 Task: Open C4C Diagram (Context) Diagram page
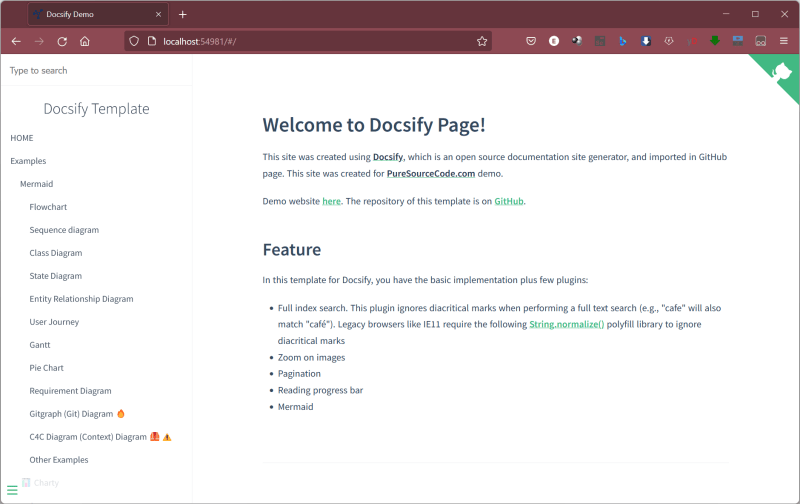101,437
